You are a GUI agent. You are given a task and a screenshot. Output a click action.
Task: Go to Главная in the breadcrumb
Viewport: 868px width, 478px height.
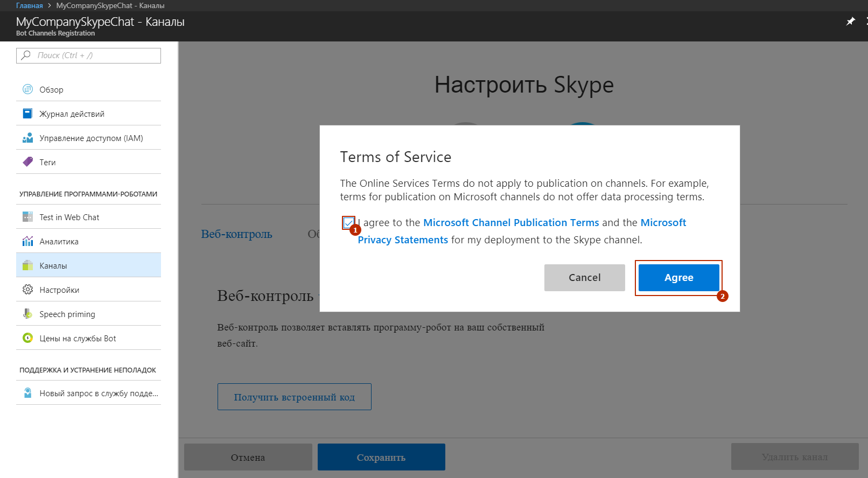(x=30, y=6)
